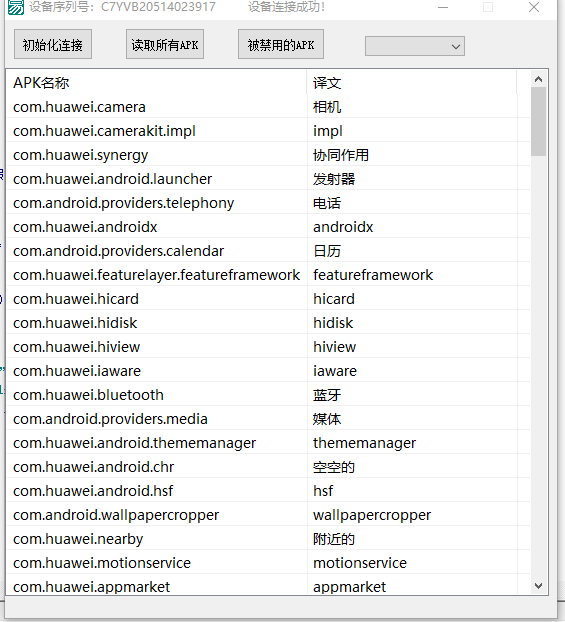
Task: Open the empty combo box dropdown
Action: coord(415,46)
